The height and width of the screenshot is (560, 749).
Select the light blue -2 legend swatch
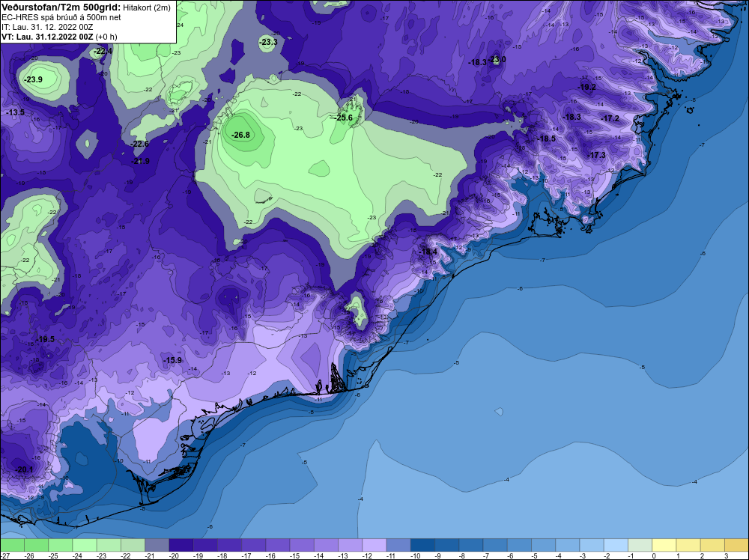coord(615,545)
